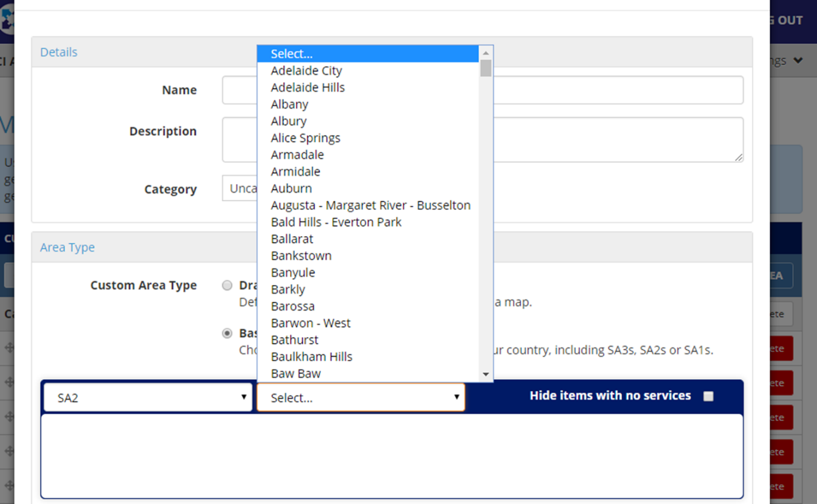Click the up arrow on the dropdown list scrollbar
This screenshot has height=504, width=817.
[x=486, y=53]
